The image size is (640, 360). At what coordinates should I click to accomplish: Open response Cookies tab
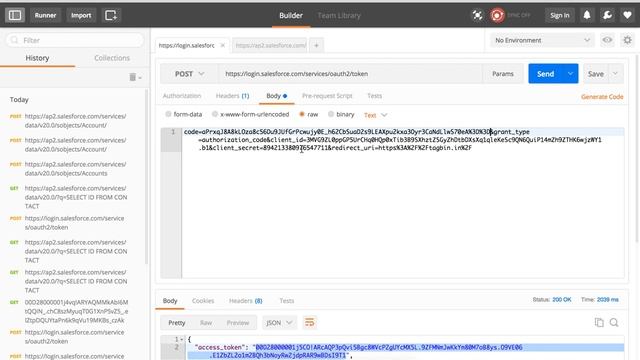[x=203, y=301]
